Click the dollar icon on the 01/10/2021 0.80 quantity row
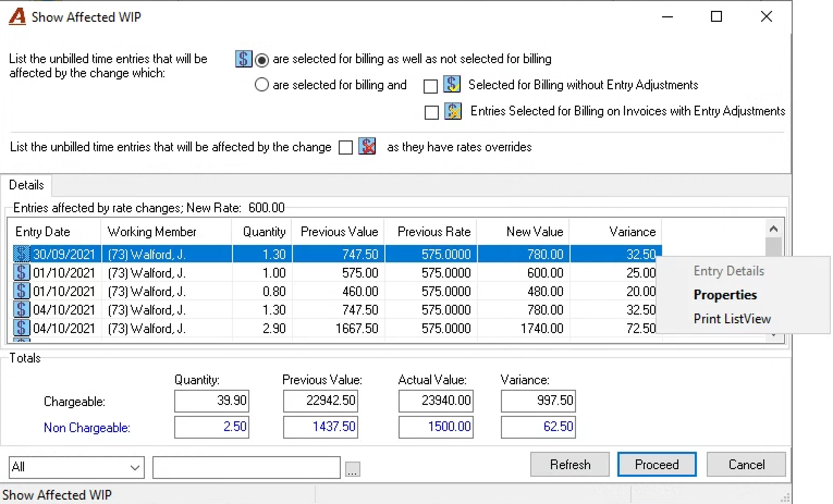 [x=21, y=291]
